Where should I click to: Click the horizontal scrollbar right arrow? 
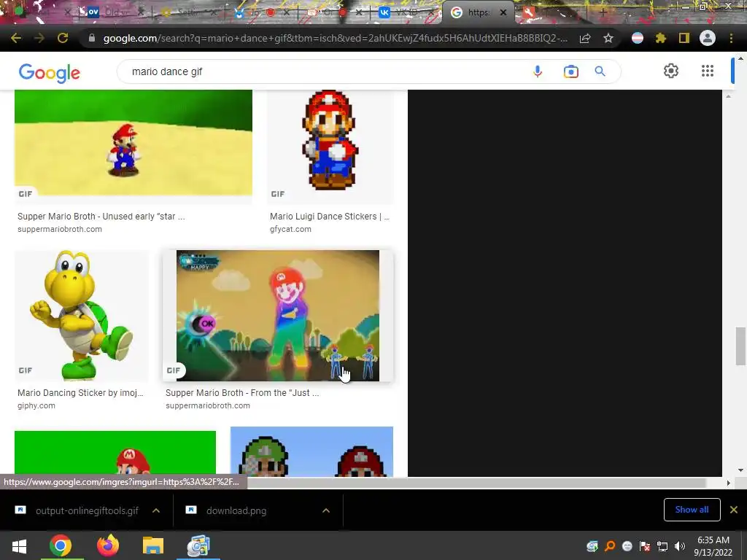pyautogui.click(x=728, y=483)
